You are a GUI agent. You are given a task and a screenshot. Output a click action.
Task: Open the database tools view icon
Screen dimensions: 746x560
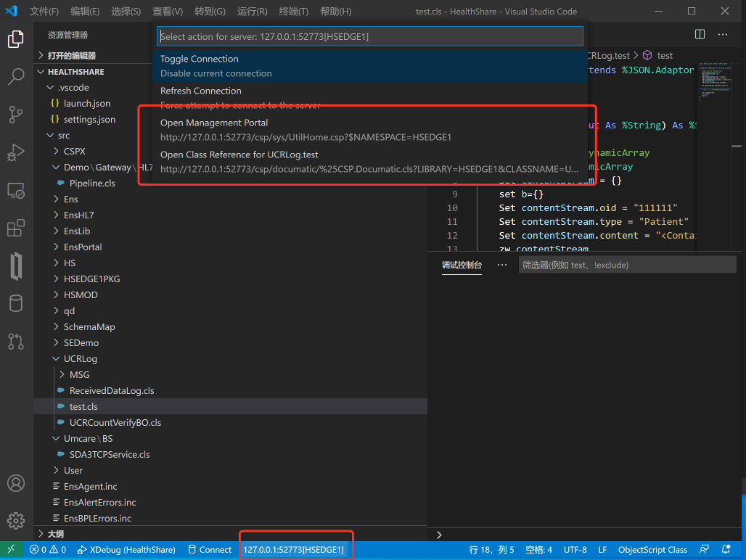tap(16, 303)
